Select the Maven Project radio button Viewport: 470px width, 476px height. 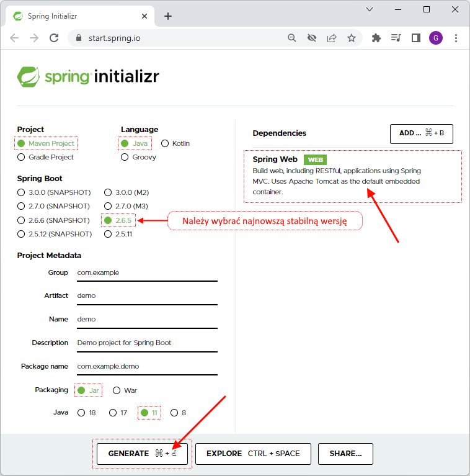pos(46,143)
